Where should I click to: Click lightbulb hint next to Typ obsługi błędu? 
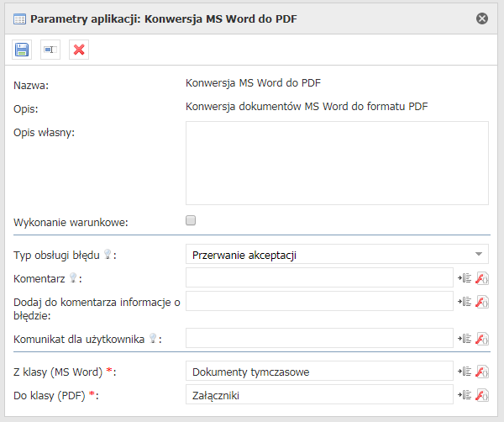point(108,254)
